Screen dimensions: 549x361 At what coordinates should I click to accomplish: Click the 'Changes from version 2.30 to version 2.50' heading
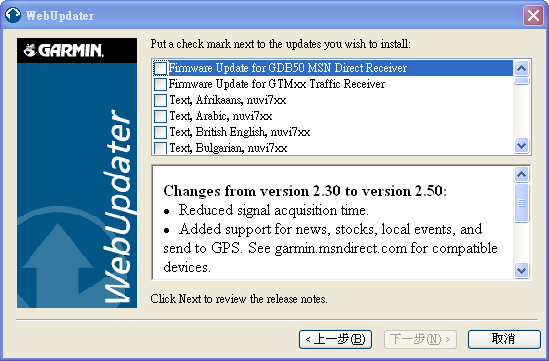click(305, 191)
